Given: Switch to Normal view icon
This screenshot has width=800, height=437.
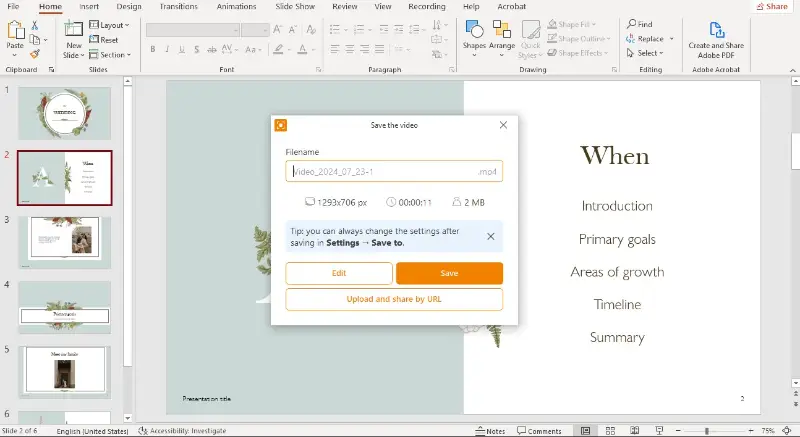Looking at the screenshot, I should pyautogui.click(x=586, y=431).
